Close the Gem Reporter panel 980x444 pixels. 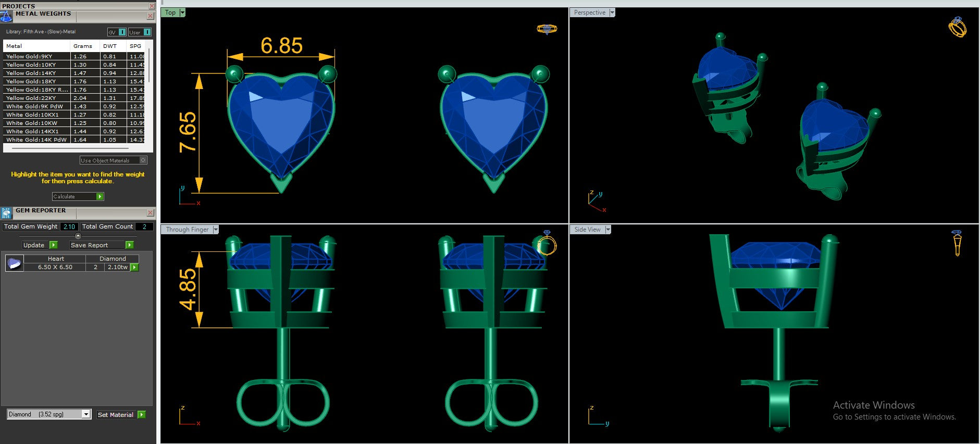point(151,212)
